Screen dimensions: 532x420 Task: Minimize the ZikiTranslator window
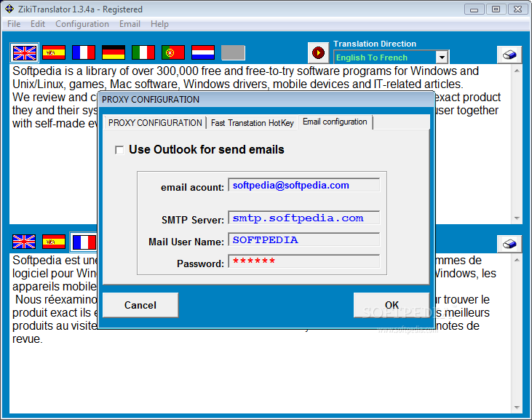[474, 9]
